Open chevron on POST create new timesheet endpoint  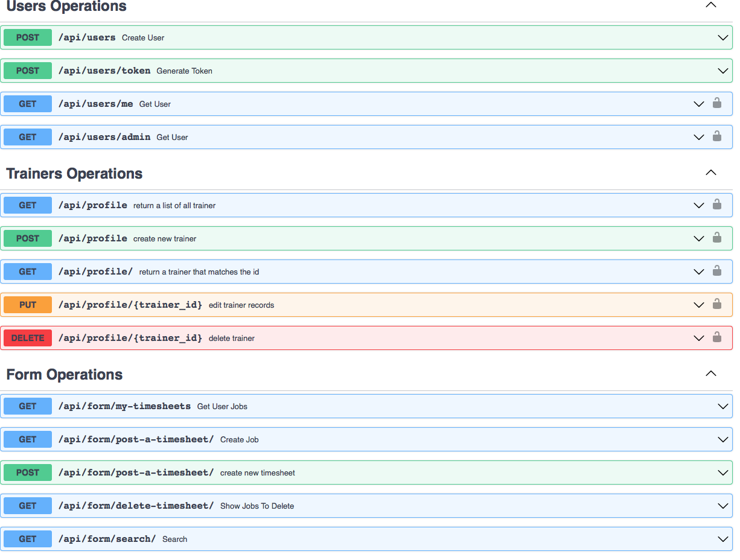click(x=722, y=472)
